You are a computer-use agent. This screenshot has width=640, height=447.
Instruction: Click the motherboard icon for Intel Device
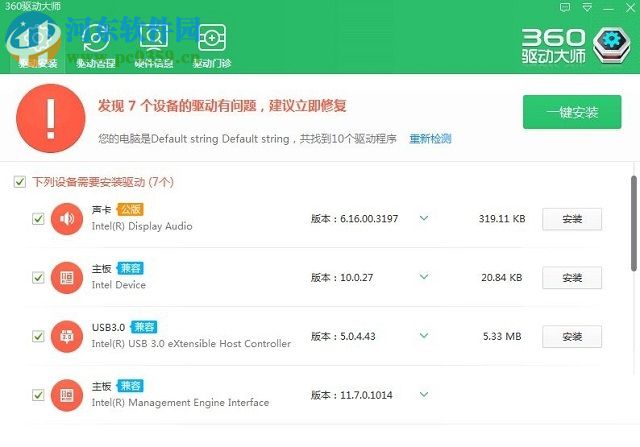67,278
